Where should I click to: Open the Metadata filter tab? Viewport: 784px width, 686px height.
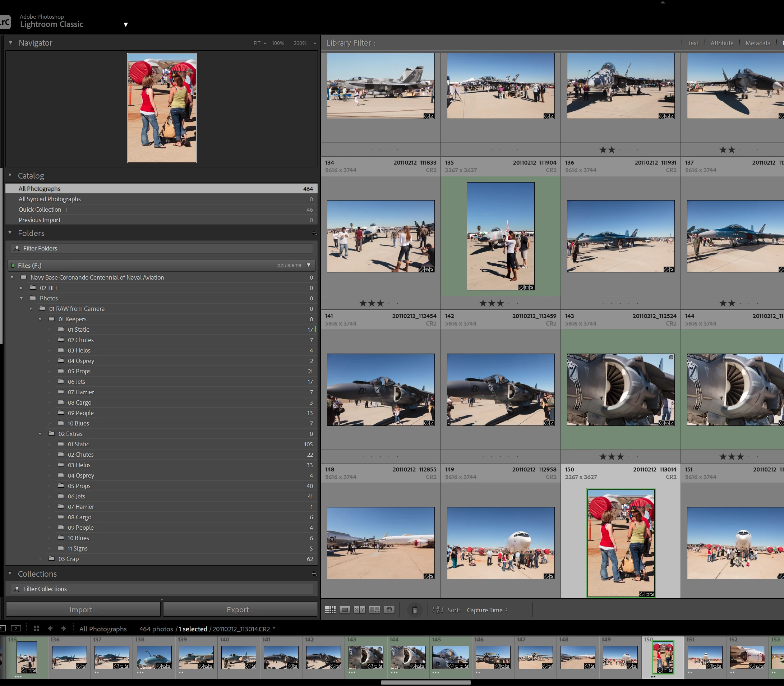pos(757,43)
